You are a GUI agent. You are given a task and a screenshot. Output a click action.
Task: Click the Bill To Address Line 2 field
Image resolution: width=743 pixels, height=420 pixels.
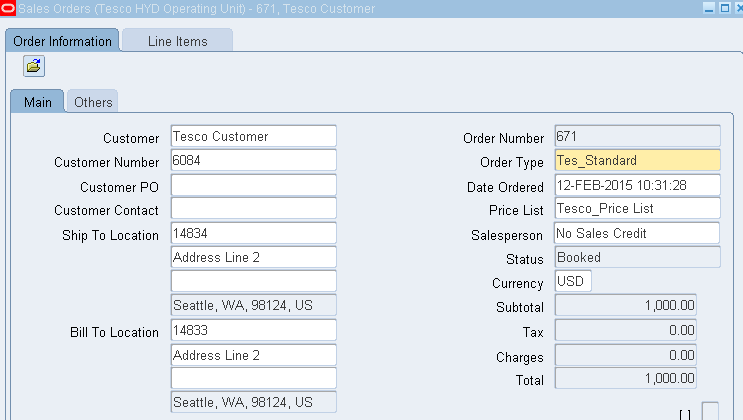pos(254,355)
